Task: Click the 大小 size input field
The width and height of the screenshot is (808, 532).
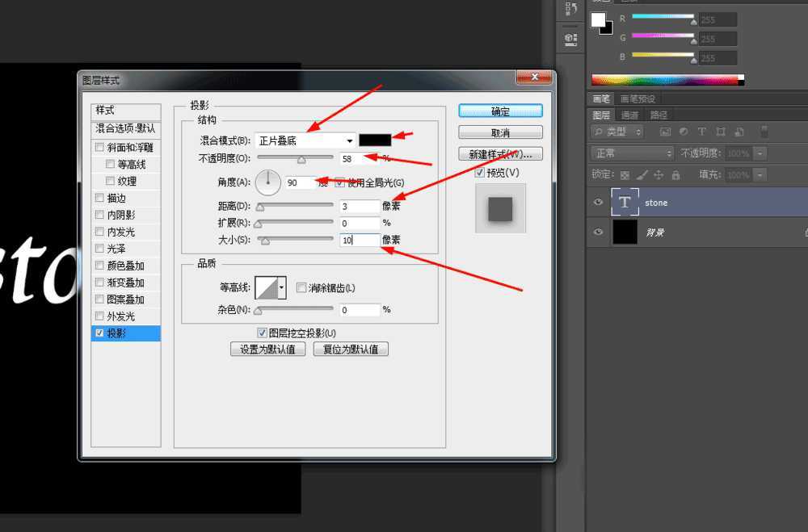Action: 359,239
